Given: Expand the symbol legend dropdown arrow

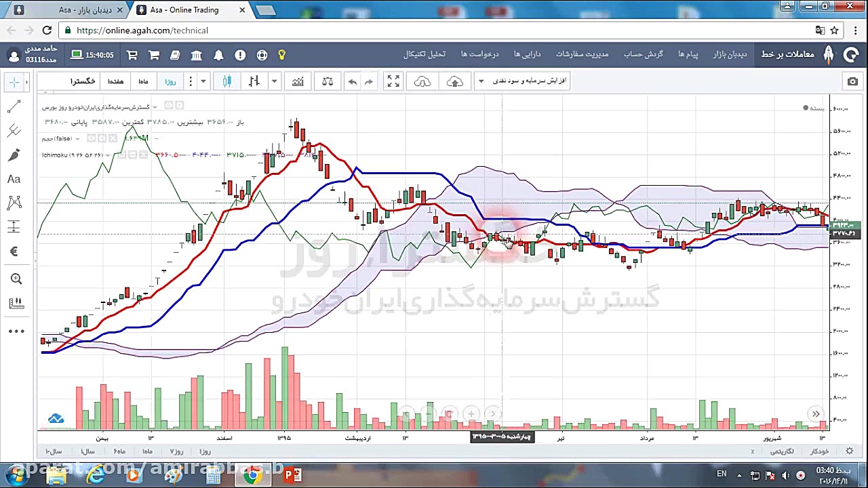Looking at the screenshot, I should pos(155,107).
